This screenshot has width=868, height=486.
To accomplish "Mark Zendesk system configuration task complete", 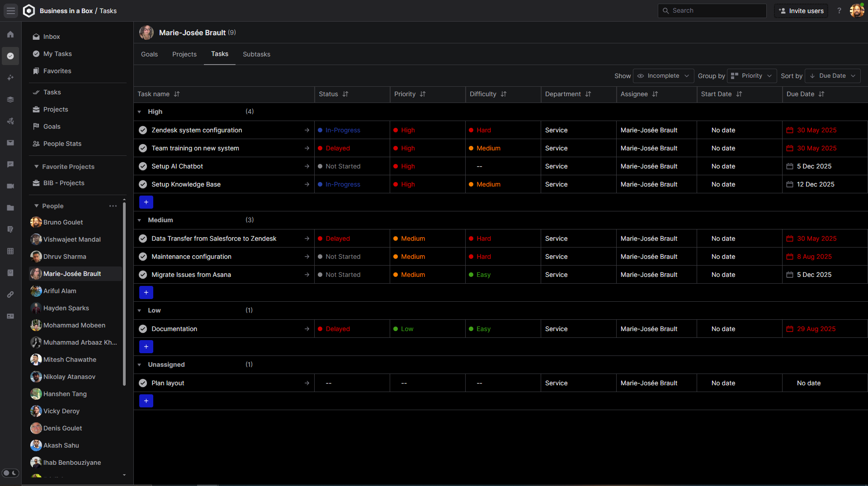I will tap(143, 130).
